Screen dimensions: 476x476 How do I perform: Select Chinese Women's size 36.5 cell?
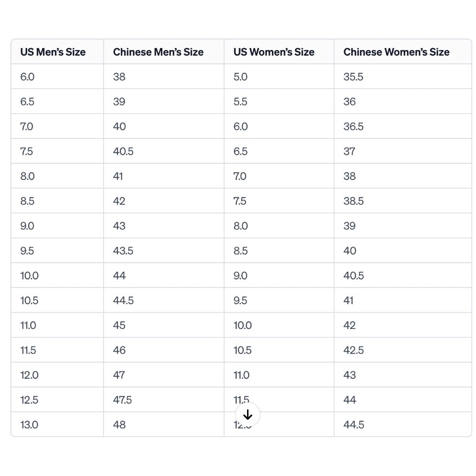pos(353,127)
